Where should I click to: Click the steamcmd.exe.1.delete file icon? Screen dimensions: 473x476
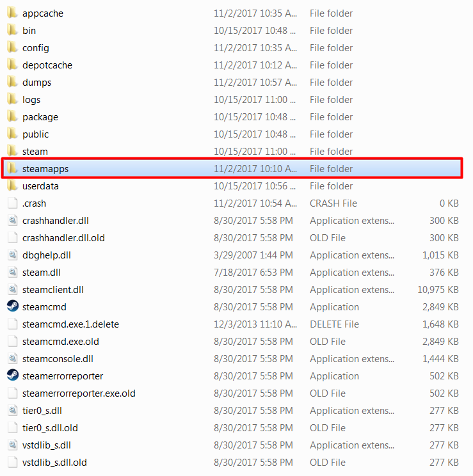pos(12,324)
